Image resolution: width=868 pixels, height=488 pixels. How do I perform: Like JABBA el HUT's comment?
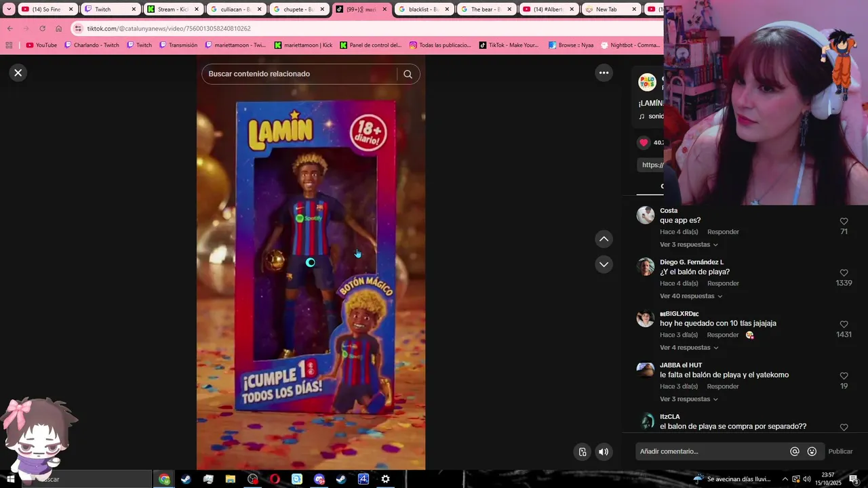(x=844, y=375)
